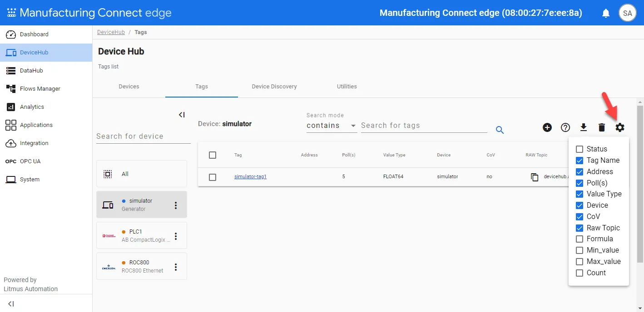Select the simulator-tag1 row checkbox
This screenshot has width=644, height=312.
click(x=213, y=177)
